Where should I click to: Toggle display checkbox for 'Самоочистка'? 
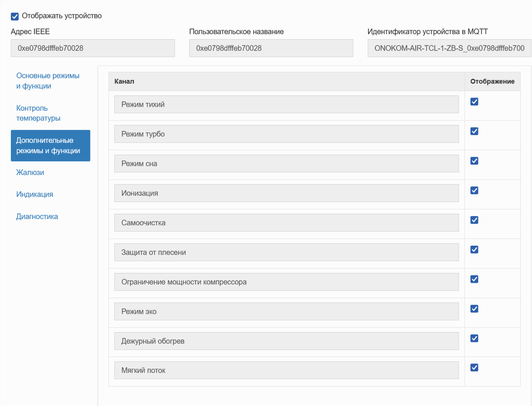(474, 220)
